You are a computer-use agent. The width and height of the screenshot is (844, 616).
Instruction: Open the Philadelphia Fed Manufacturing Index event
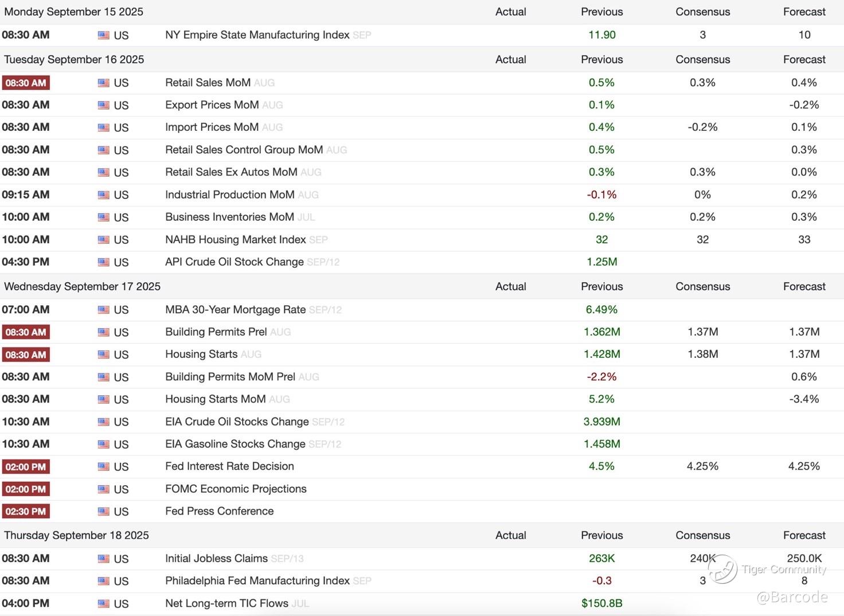point(257,580)
